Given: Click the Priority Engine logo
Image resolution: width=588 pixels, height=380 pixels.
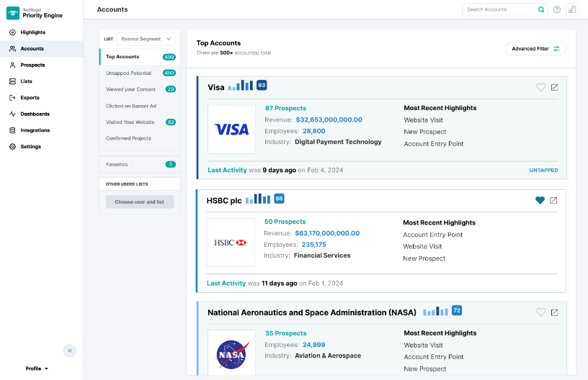Looking at the screenshot, I should pos(35,13).
